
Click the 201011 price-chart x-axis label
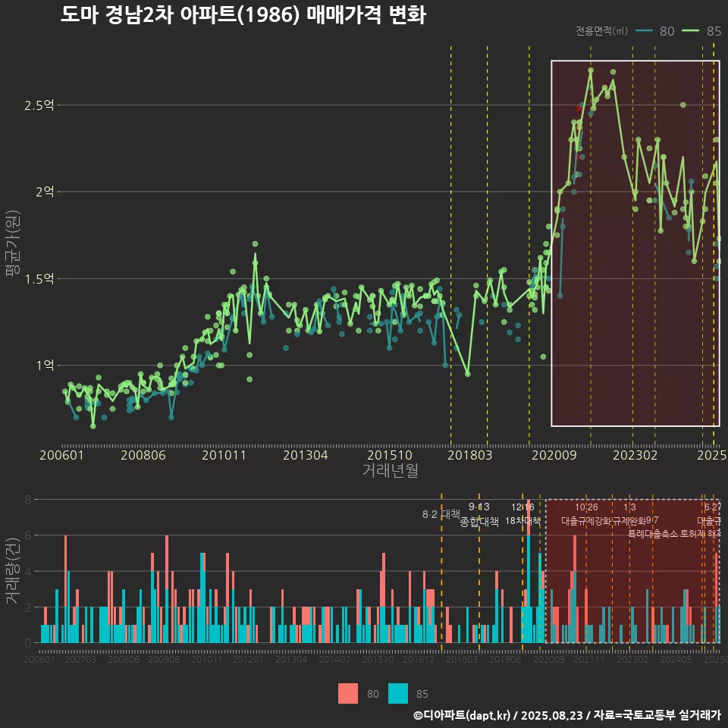point(224,455)
